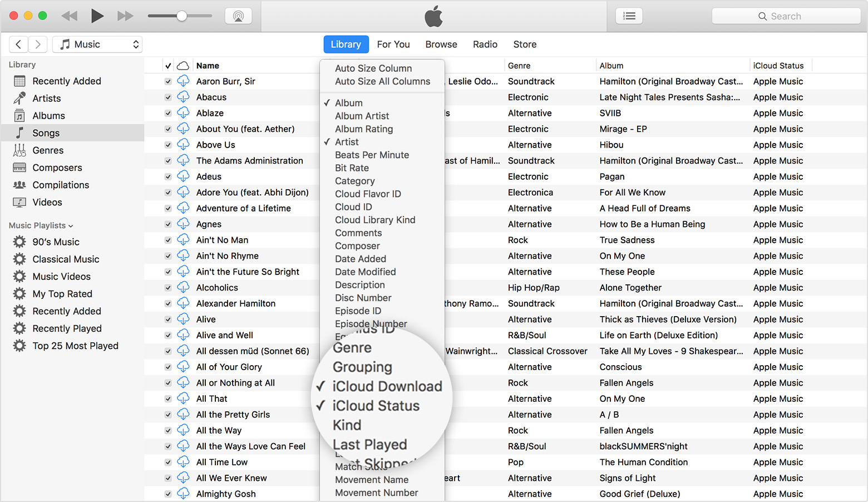This screenshot has height=502, width=868.
Task: Uncheck the Aaron Burr, Sir checkbox
Action: [168, 81]
